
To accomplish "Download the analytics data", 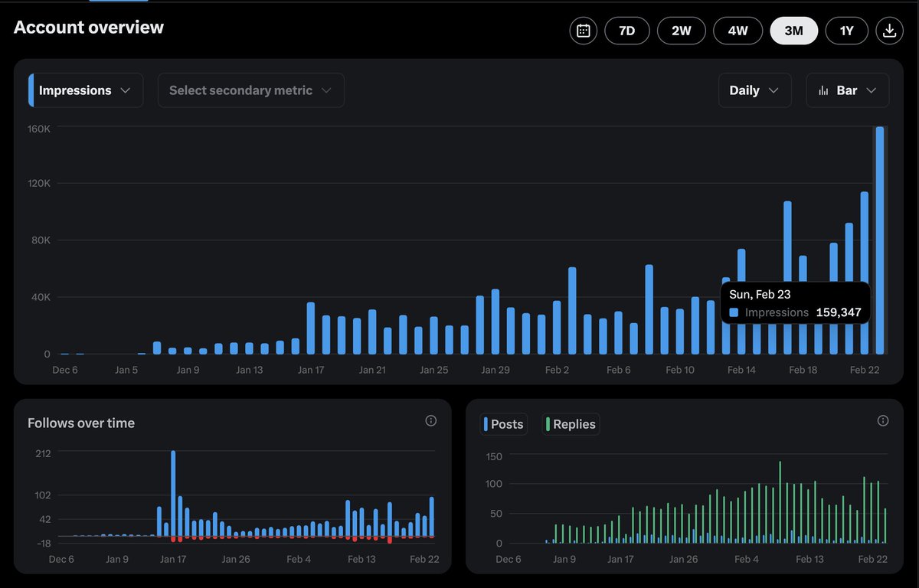I will pyautogui.click(x=889, y=31).
